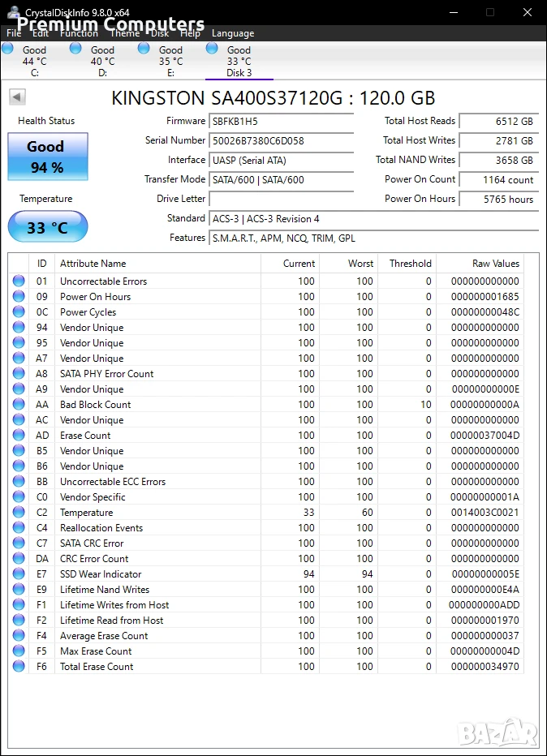Click Total Host Writes value 2781 GB
Viewport: 547px width, 756px height.
click(499, 141)
